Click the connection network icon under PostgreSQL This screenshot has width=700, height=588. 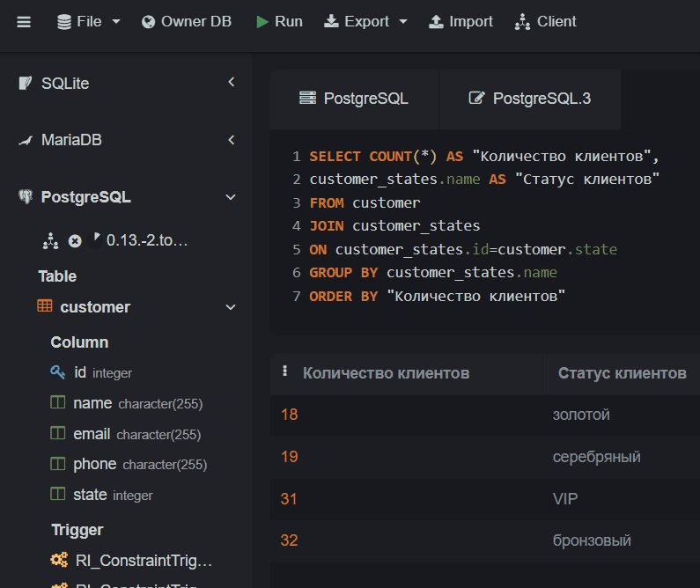point(50,241)
